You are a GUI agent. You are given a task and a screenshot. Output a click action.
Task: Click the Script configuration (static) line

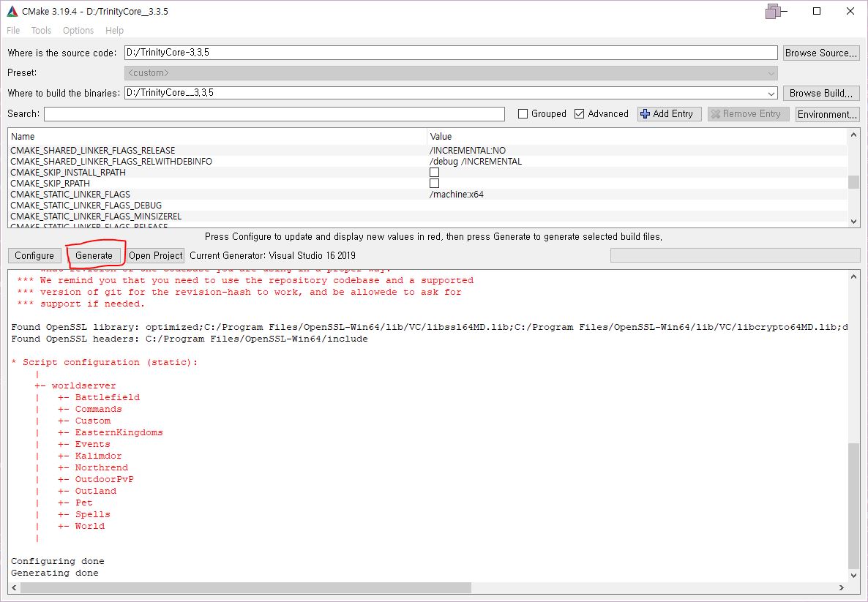click(105, 362)
